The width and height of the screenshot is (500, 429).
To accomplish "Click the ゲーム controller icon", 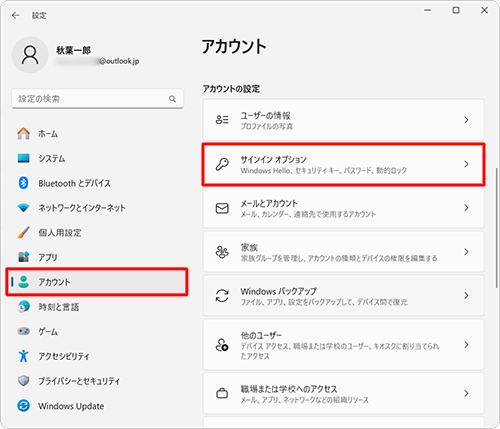I will (x=24, y=331).
